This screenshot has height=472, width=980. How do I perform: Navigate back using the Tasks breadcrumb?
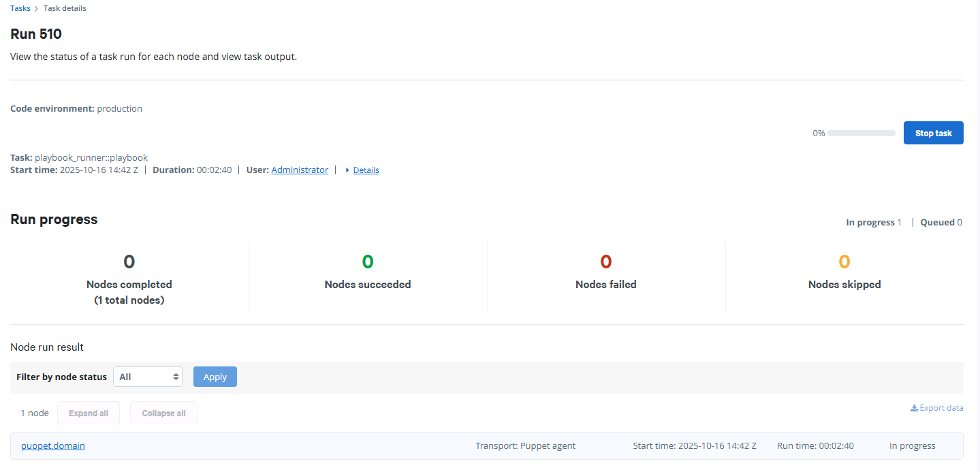point(20,8)
